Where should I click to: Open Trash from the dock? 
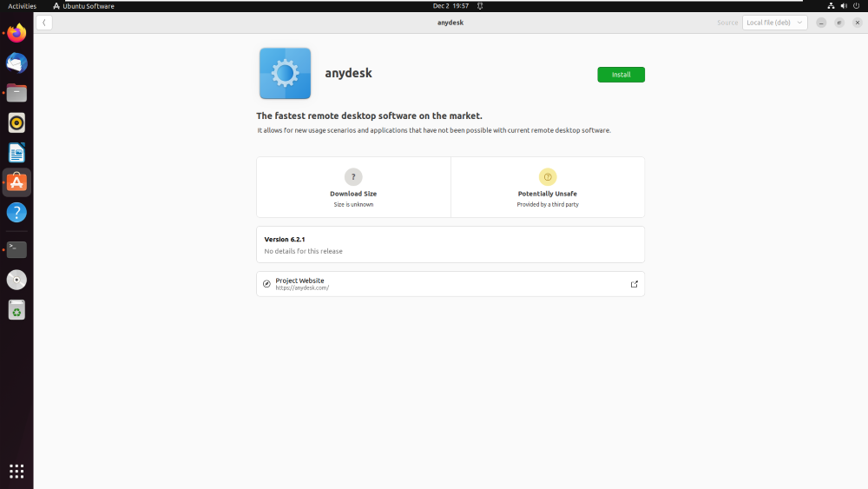click(x=16, y=310)
